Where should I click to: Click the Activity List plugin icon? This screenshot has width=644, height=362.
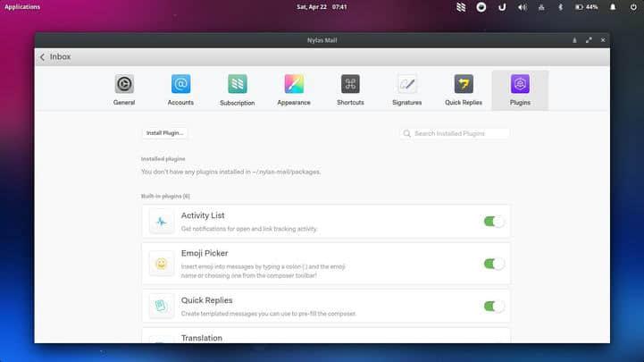pyautogui.click(x=162, y=222)
